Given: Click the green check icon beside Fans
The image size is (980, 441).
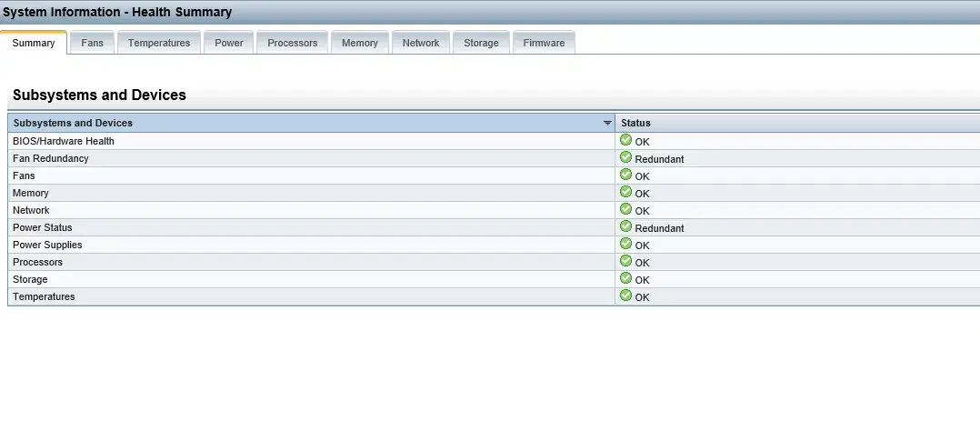Looking at the screenshot, I should pos(625,175).
